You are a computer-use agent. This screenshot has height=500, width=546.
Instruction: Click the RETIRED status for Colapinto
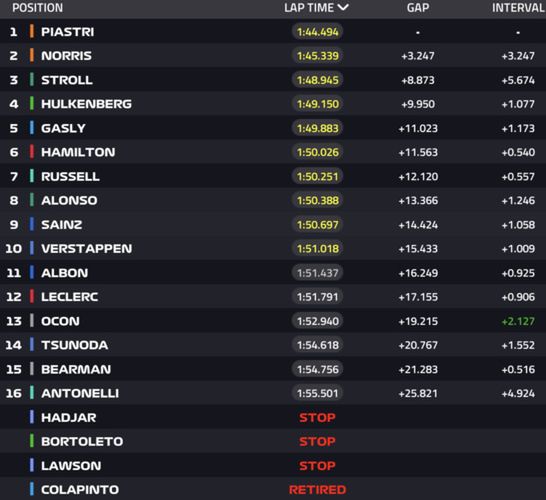tap(317, 490)
